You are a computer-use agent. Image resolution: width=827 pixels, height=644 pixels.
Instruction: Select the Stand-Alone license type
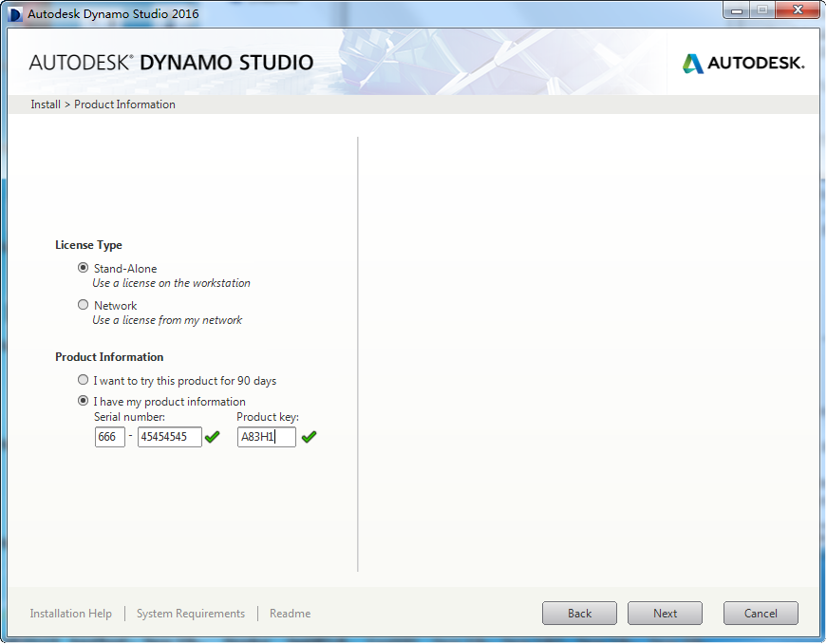tap(84, 269)
